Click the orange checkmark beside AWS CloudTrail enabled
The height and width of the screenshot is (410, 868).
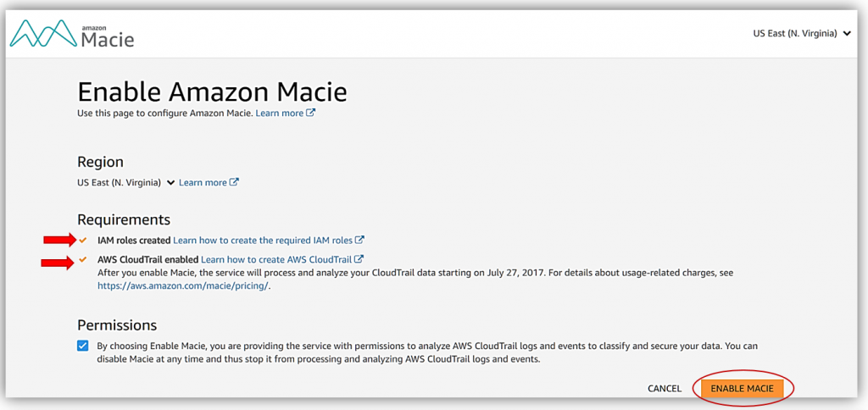tap(83, 259)
